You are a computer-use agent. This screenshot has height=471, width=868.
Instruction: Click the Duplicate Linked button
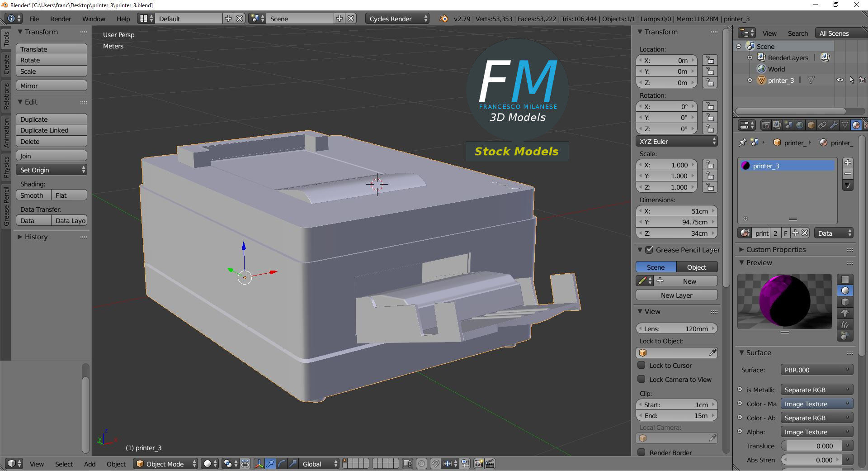point(51,130)
